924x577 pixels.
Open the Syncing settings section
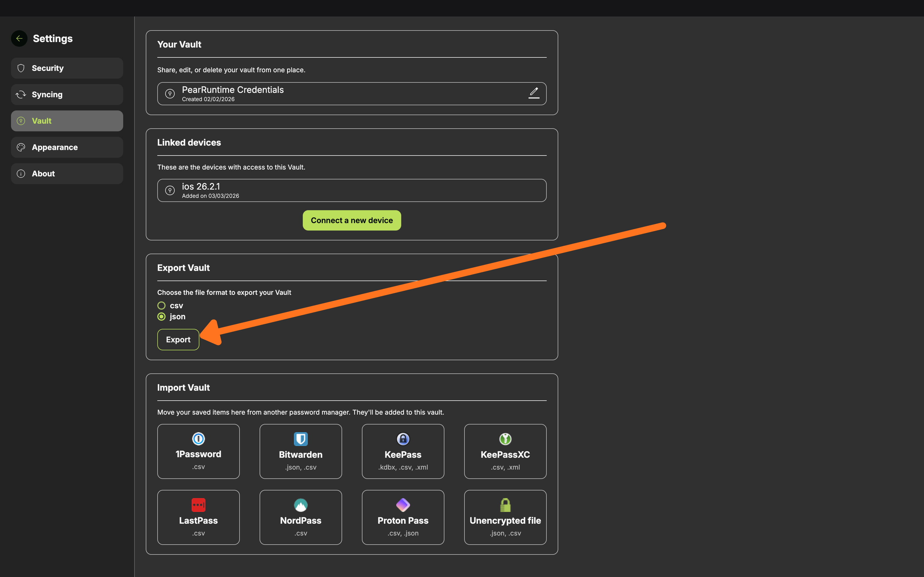[x=67, y=95]
